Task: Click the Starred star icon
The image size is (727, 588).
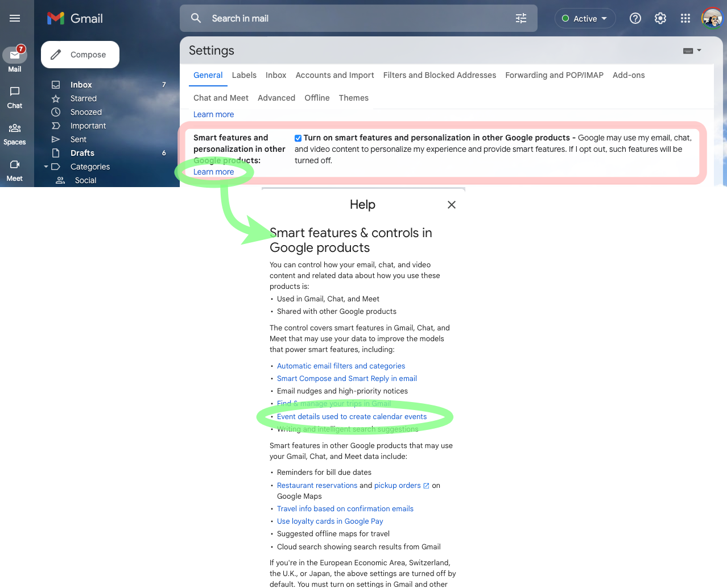Action: click(x=56, y=98)
